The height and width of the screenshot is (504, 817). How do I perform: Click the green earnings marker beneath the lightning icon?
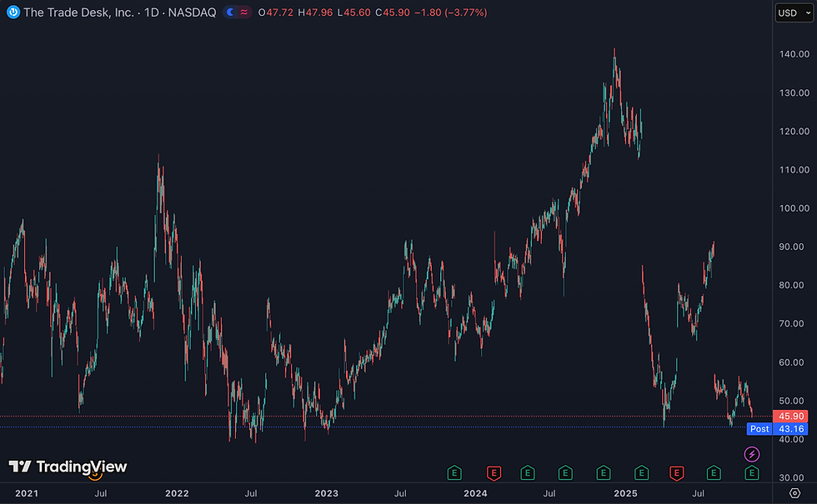[x=751, y=473]
